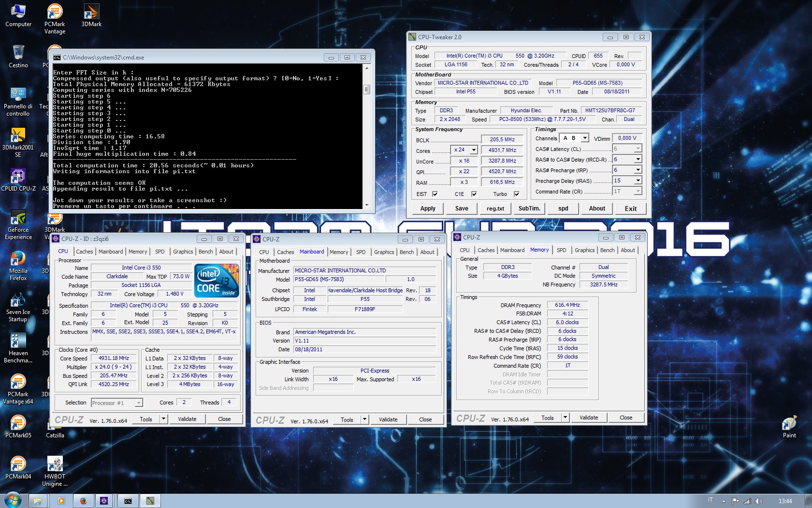The image size is (812, 508).
Task: Click Close in CPU-Z Memory window
Action: pos(626,418)
